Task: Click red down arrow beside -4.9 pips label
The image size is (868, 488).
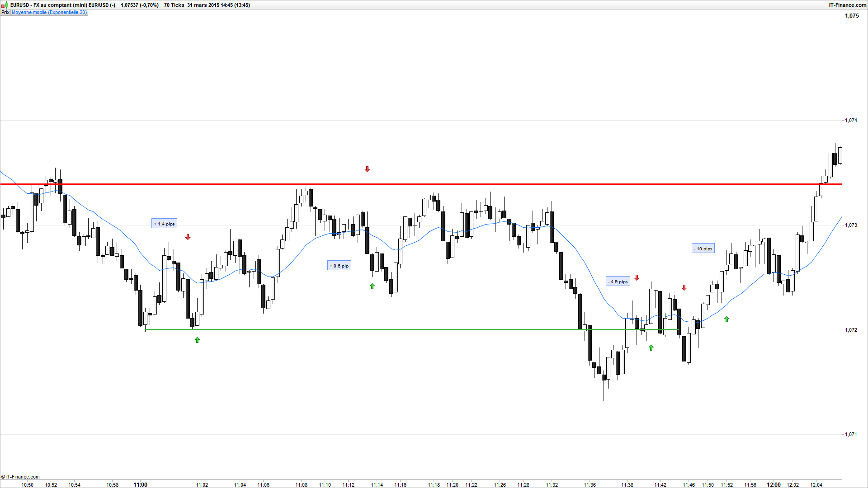Action: 637,278
